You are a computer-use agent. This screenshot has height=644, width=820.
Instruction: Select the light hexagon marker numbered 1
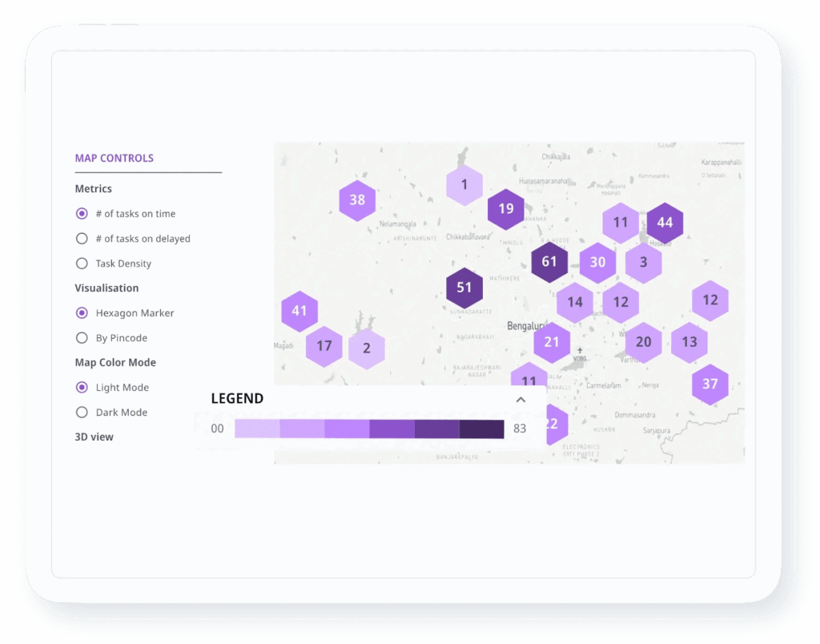tap(464, 186)
